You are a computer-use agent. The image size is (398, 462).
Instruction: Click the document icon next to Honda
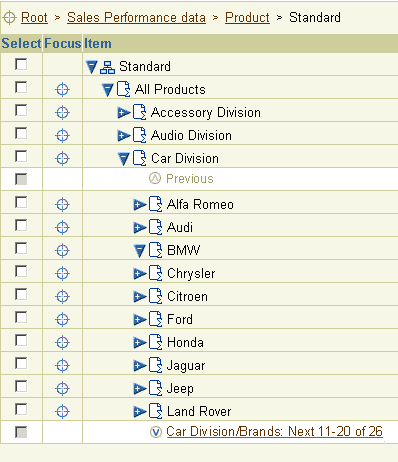click(x=156, y=342)
